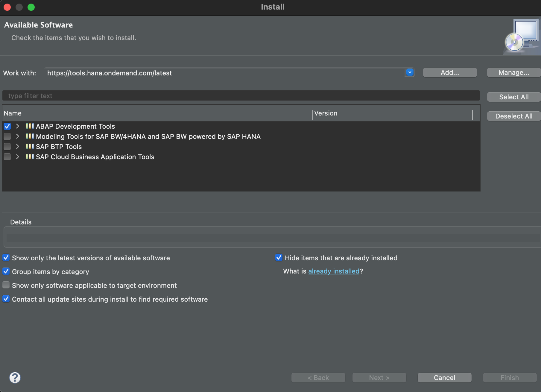Check Modeling Tools for SAP BW/4HANA checkbox
This screenshot has width=541, height=392.
7,136
